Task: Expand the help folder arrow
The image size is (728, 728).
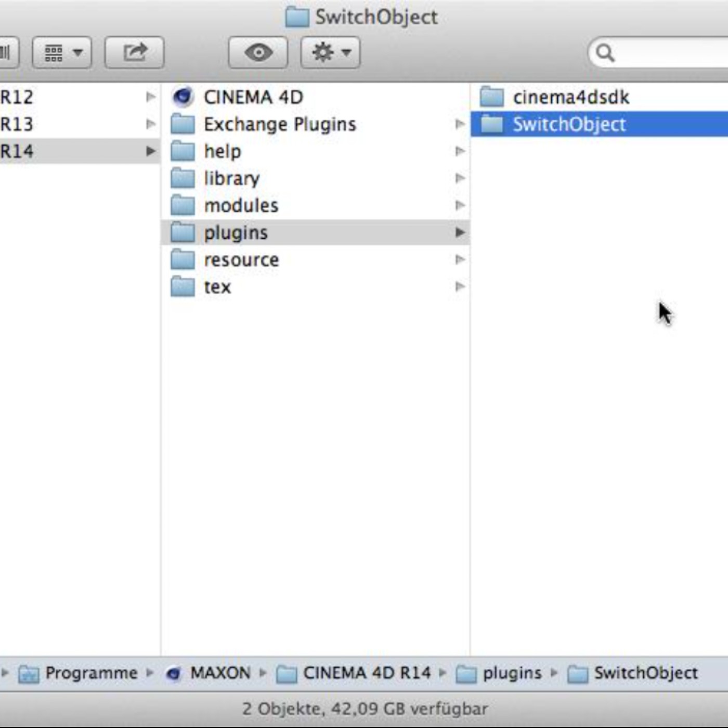Action: (460, 151)
